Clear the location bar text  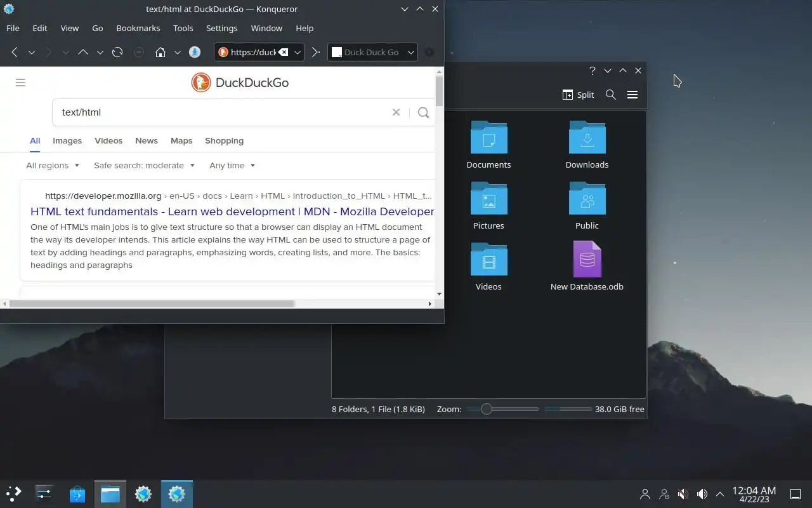[x=284, y=52]
